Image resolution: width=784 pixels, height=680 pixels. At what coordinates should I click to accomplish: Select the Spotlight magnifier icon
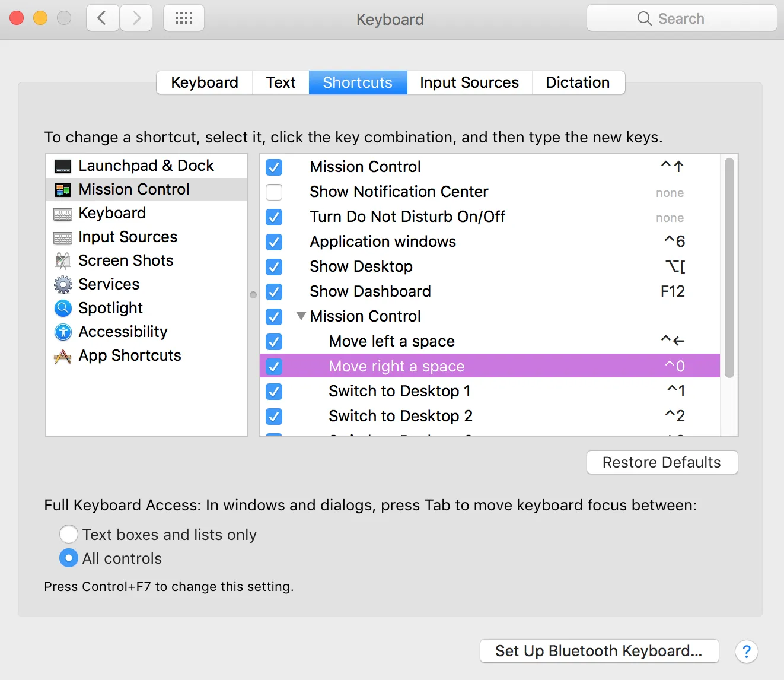pos(63,309)
